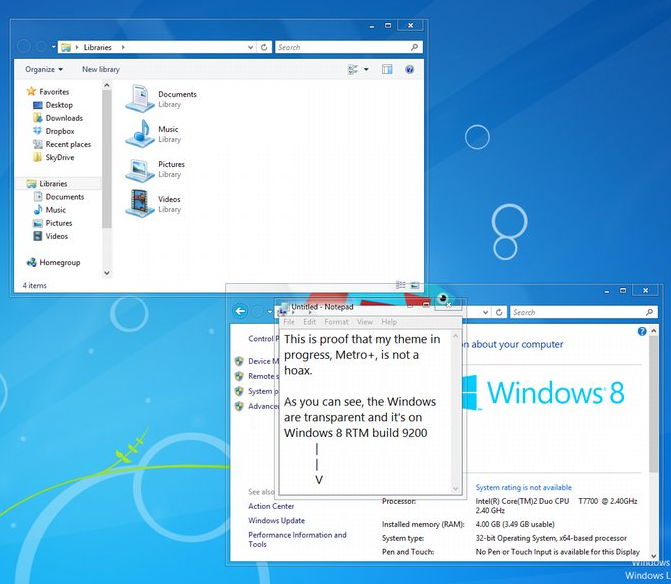Open Performance Information and Tools link

(x=297, y=540)
